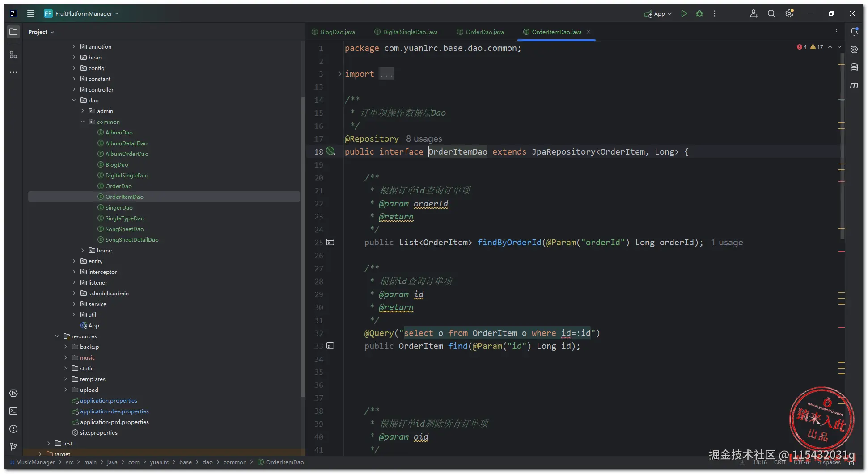This screenshot has width=868, height=474.
Task: Expand the annotion package
Action: click(x=74, y=46)
